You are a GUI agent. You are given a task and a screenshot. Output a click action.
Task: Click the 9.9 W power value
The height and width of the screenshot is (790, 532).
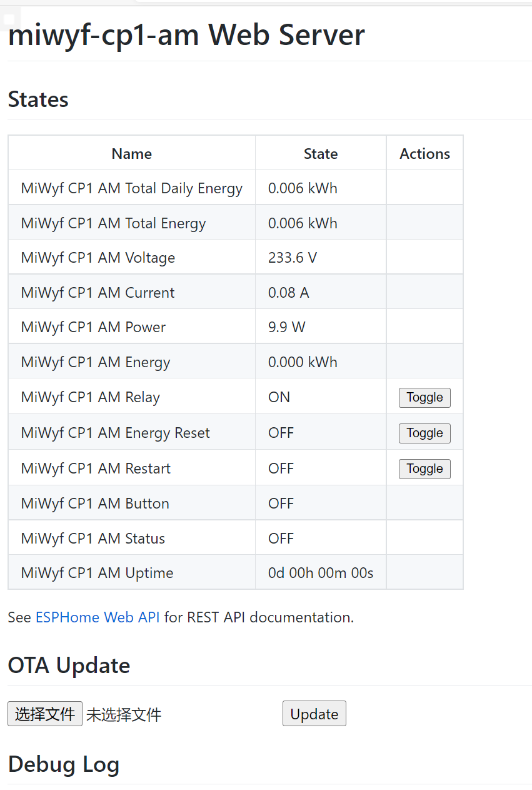click(x=286, y=327)
